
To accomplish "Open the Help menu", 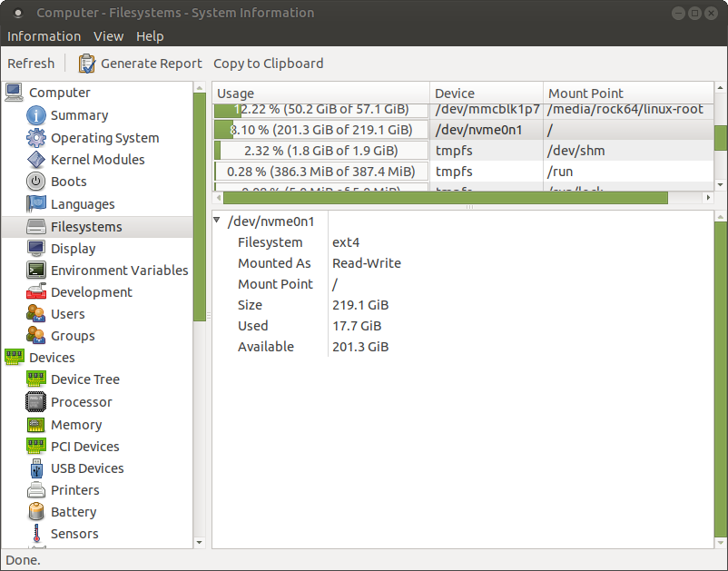I will (x=150, y=36).
